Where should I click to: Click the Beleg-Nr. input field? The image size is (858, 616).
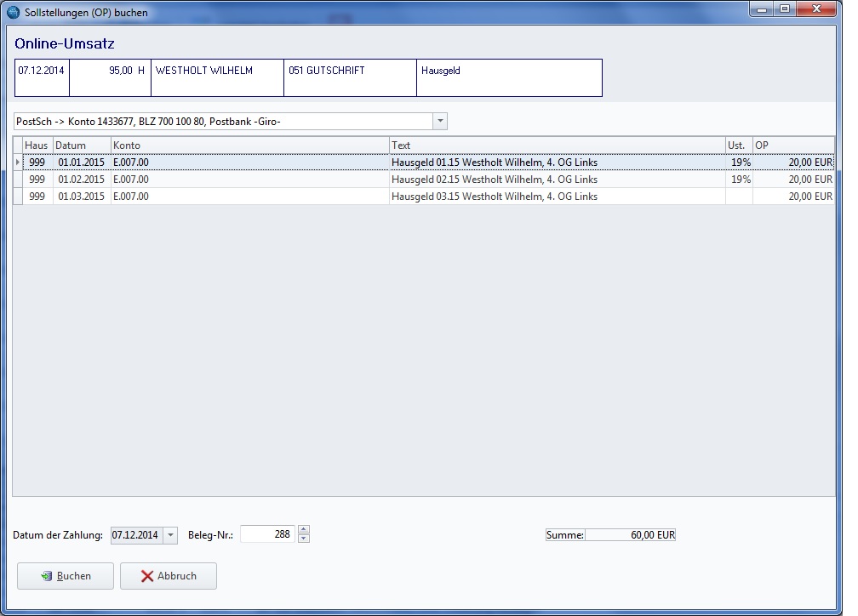pyautogui.click(x=267, y=535)
